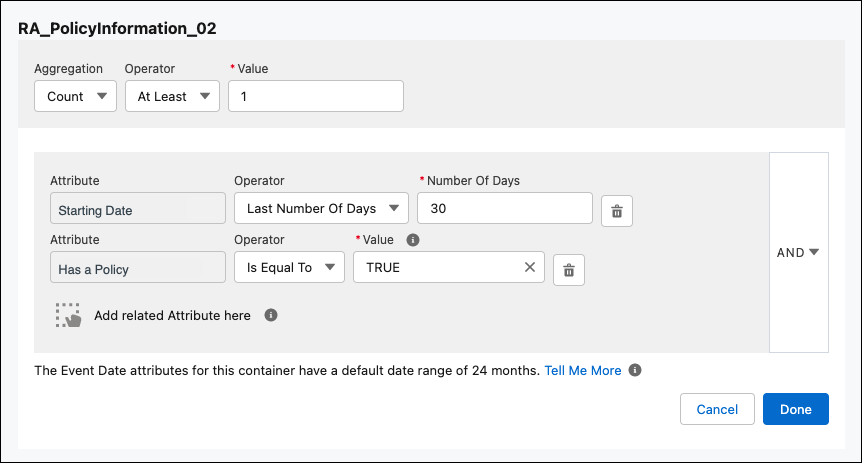Delete the Has a Policy attribute row
The width and height of the screenshot is (862, 463).
(569, 270)
